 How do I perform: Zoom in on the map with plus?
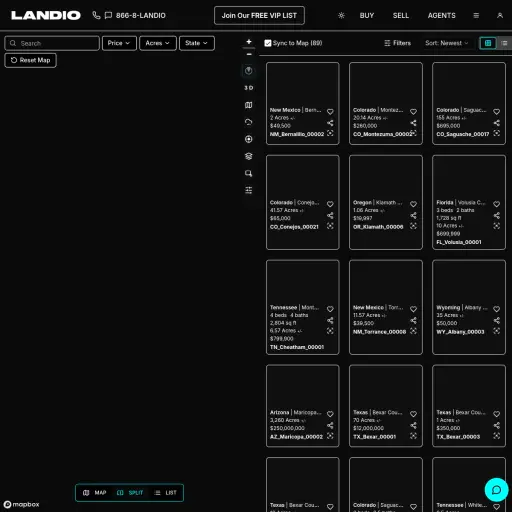click(x=249, y=42)
